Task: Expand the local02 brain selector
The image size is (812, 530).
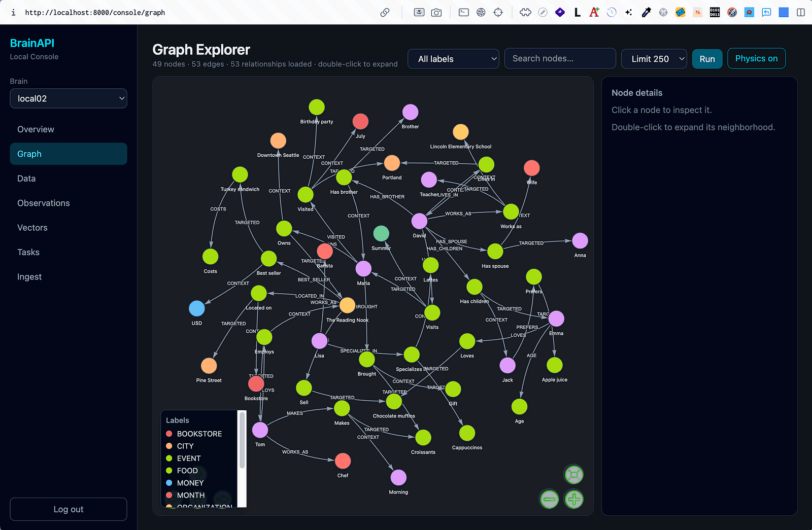Action: (69, 98)
